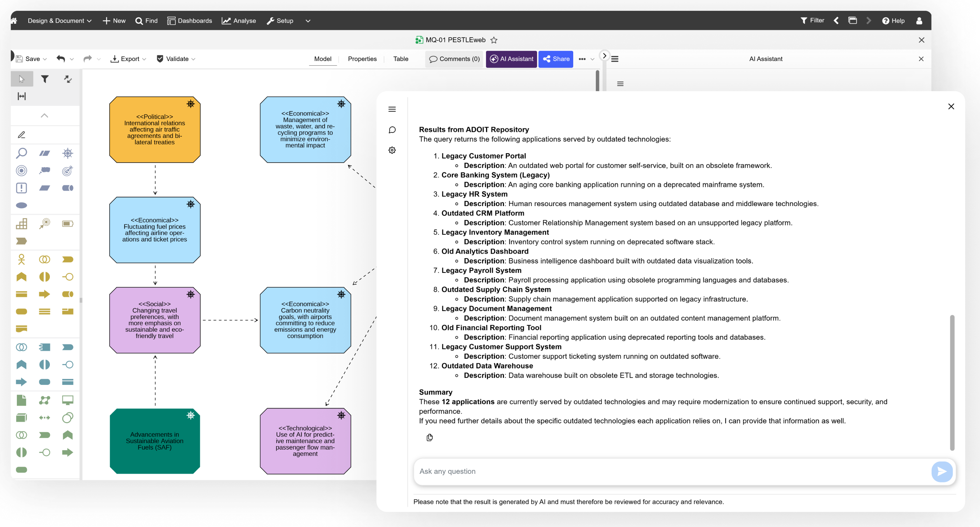Collapse the palette group with up chevron
The height and width of the screenshot is (527, 980).
[x=44, y=115]
